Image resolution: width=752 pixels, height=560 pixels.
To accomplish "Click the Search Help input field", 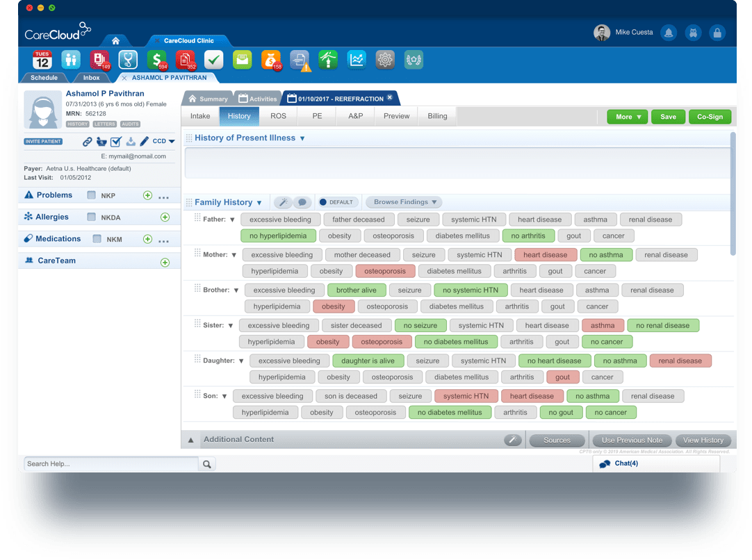I will [111, 464].
